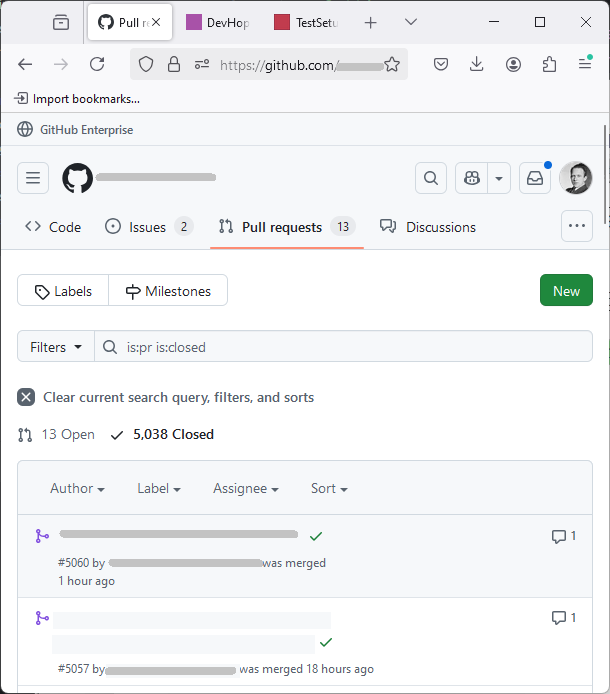Open the Milestones page
This screenshot has width=610, height=694.
(x=168, y=290)
